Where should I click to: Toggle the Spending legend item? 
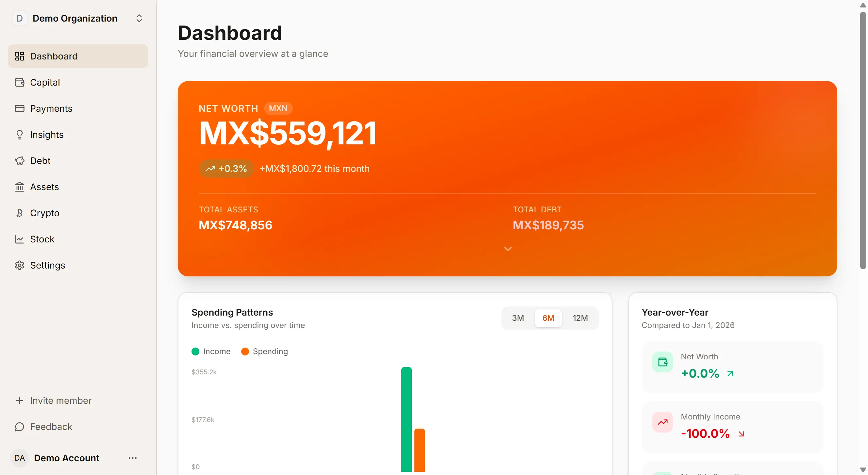click(x=264, y=352)
